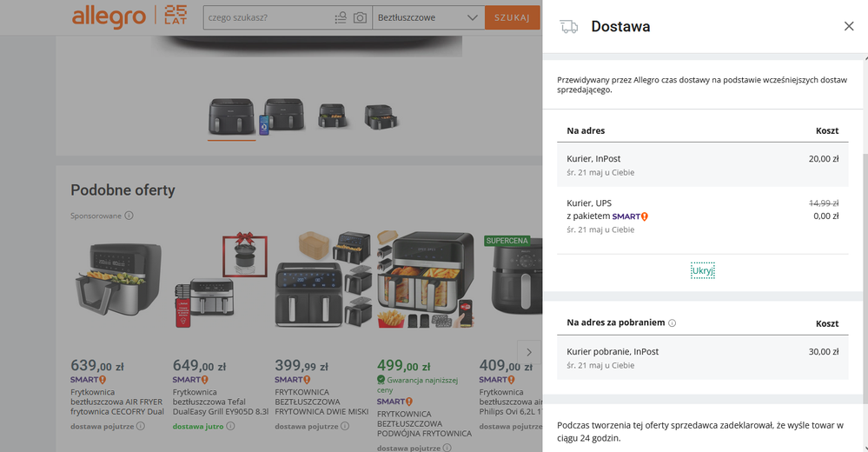Close the Dostawa panel
Screen dimensions: 868x452
849,26
